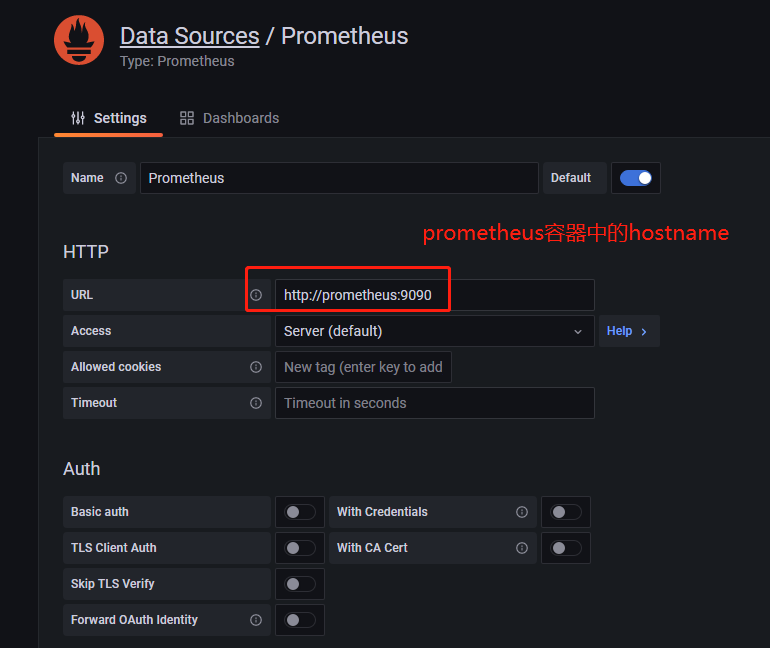The width and height of the screenshot is (770, 648).
Task: Open the Data Sources breadcrumb link
Action: [189, 36]
